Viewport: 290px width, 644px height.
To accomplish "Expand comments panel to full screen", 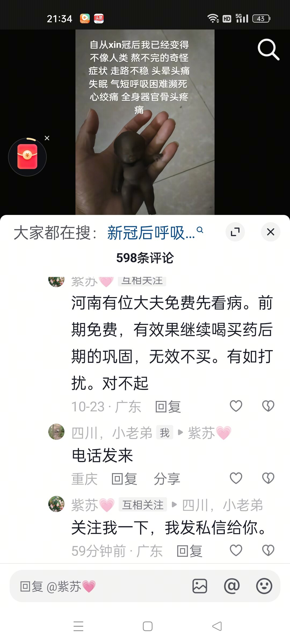I will point(235,232).
